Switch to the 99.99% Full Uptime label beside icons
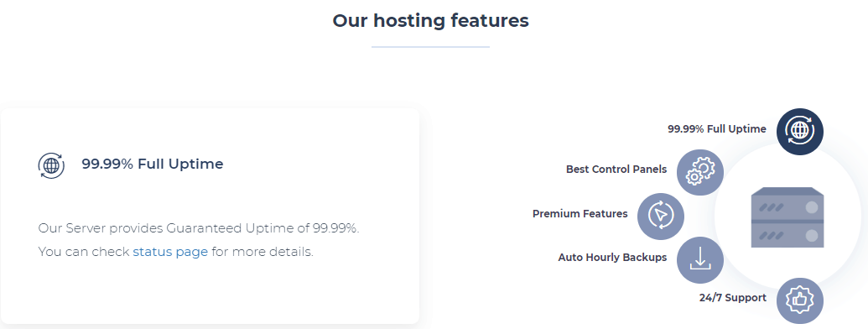This screenshot has width=868, height=329. click(717, 129)
